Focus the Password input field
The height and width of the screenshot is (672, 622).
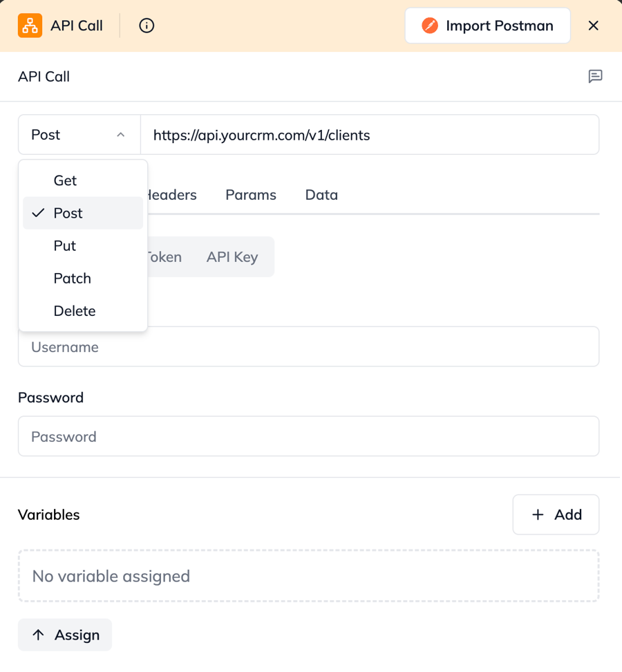pyautogui.click(x=308, y=436)
